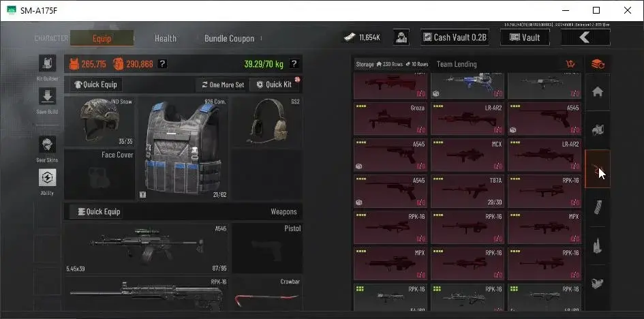The height and width of the screenshot is (319, 644).
Task: Click the small tag icon on the 926 Com. vest
Action: pos(142,194)
